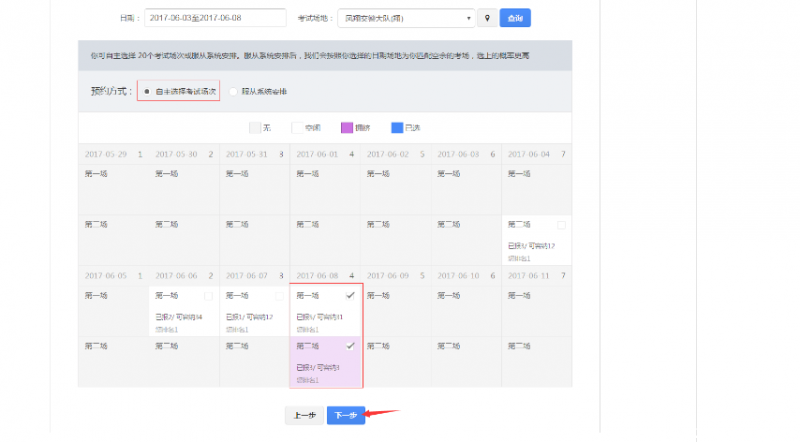Open the 考试场地 exam venue dropdown

tap(406, 18)
